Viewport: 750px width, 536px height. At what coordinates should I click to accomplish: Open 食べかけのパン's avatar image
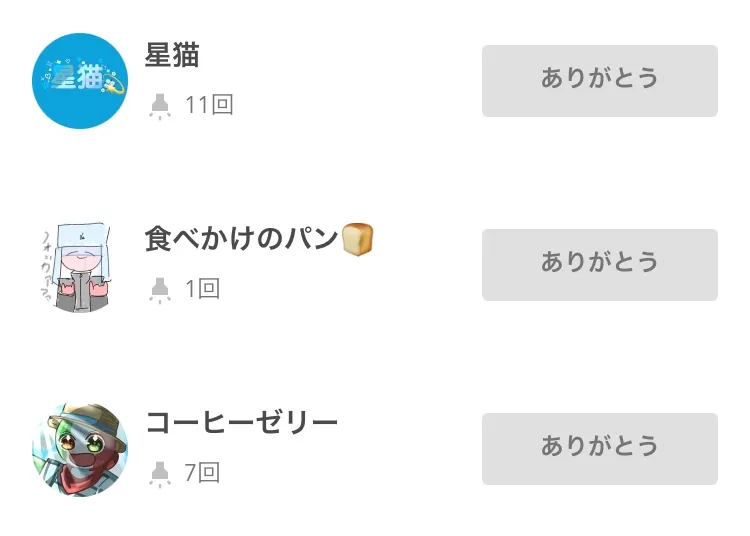[80, 265]
